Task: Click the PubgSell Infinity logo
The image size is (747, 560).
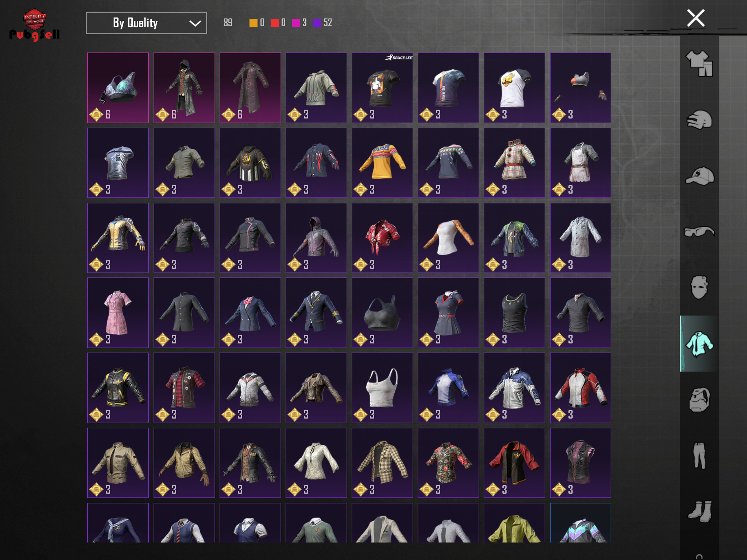Action: point(35,25)
